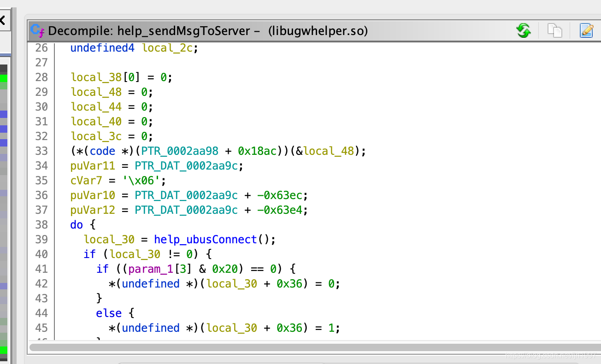
Task: Select local_3c on line 32
Action: tap(96, 136)
